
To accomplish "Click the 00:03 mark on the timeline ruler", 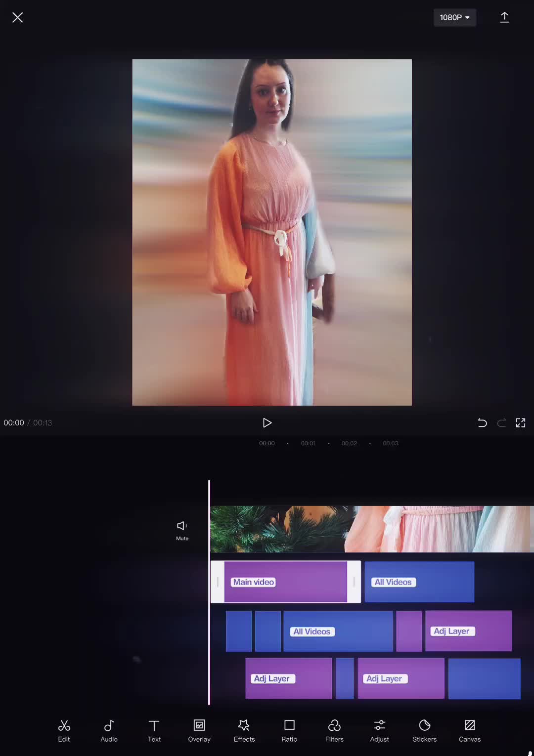I will click(x=391, y=443).
